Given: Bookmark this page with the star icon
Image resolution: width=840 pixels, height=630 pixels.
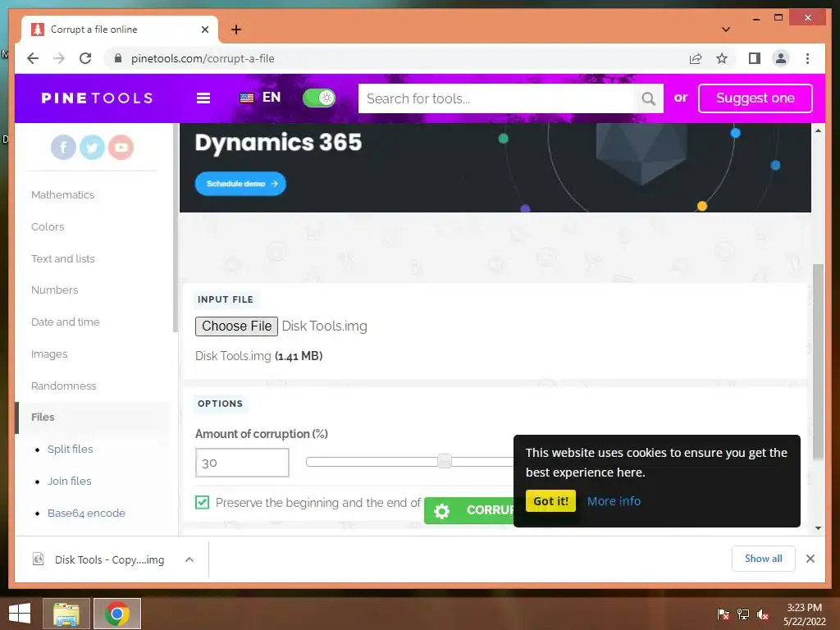Looking at the screenshot, I should point(722,58).
